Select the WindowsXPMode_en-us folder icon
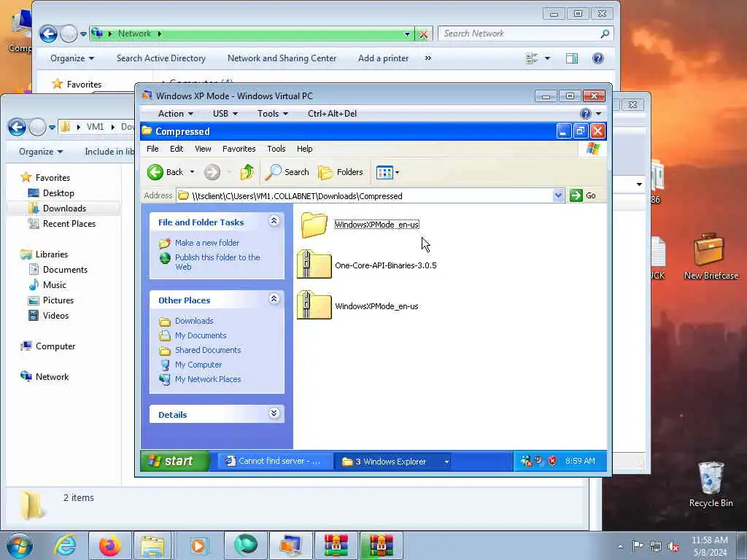The width and height of the screenshot is (747, 560). [314, 225]
